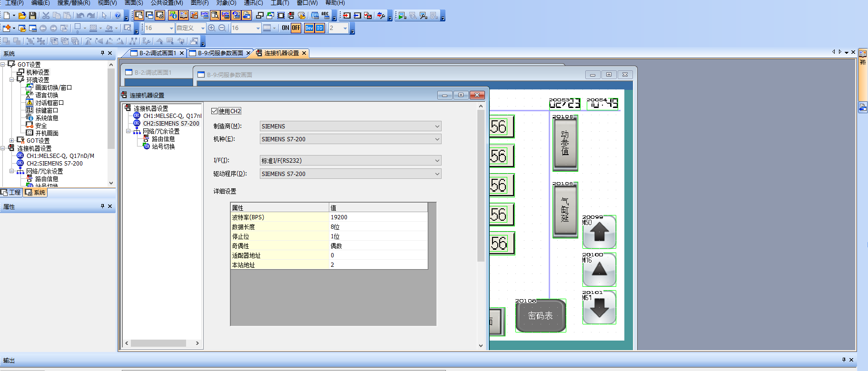Toggle the ON display state button

[x=286, y=28]
